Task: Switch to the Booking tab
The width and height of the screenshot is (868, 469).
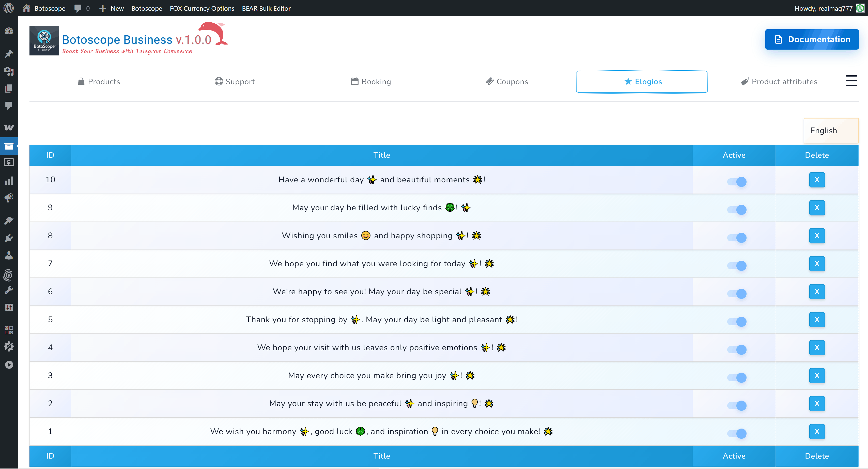Action: [371, 81]
